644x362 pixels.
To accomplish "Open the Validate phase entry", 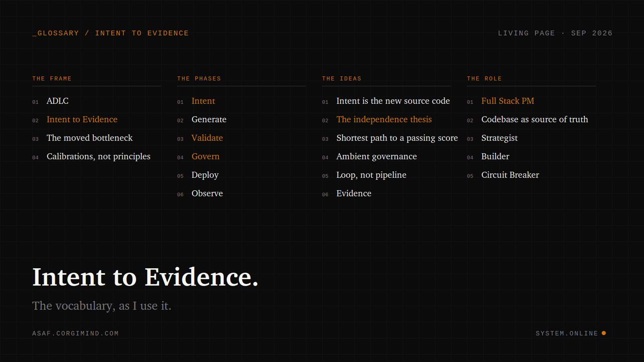I will [x=207, y=138].
